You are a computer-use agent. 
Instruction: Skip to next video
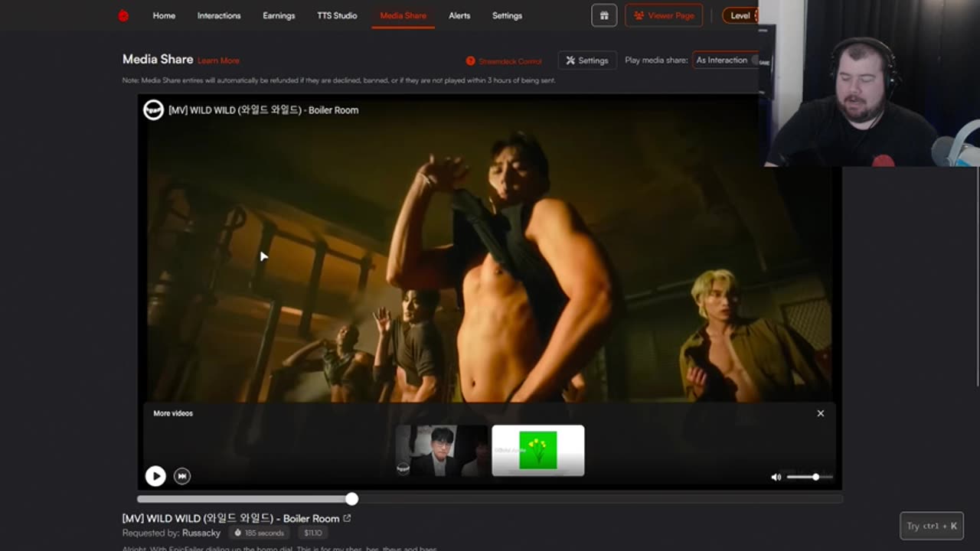(181, 476)
